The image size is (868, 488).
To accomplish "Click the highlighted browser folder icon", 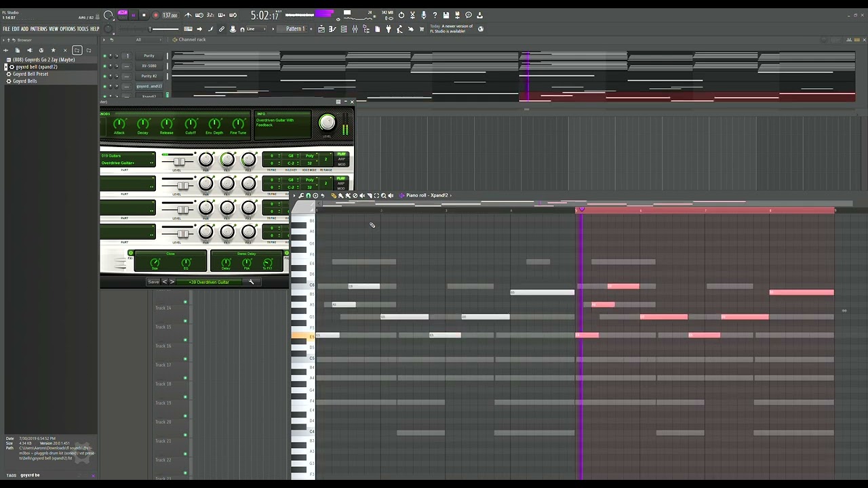I will pos(77,50).
